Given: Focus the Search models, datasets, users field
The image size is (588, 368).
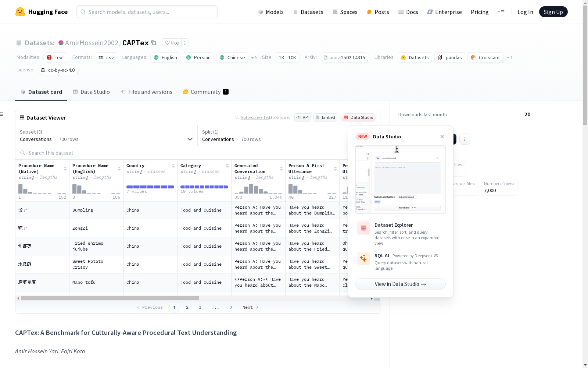Looking at the screenshot, I should [x=147, y=12].
